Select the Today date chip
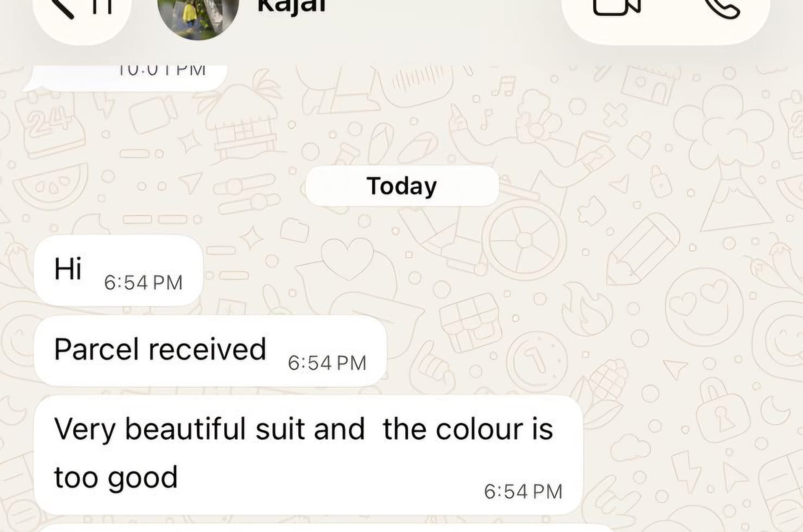Viewport: 803px width, 532px height. click(x=402, y=186)
